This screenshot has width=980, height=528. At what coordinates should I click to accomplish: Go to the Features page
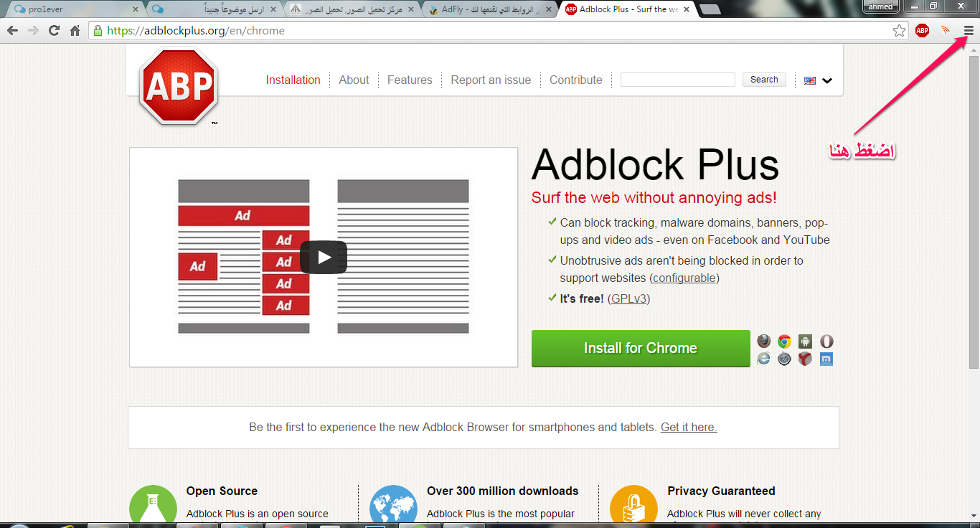pos(410,80)
